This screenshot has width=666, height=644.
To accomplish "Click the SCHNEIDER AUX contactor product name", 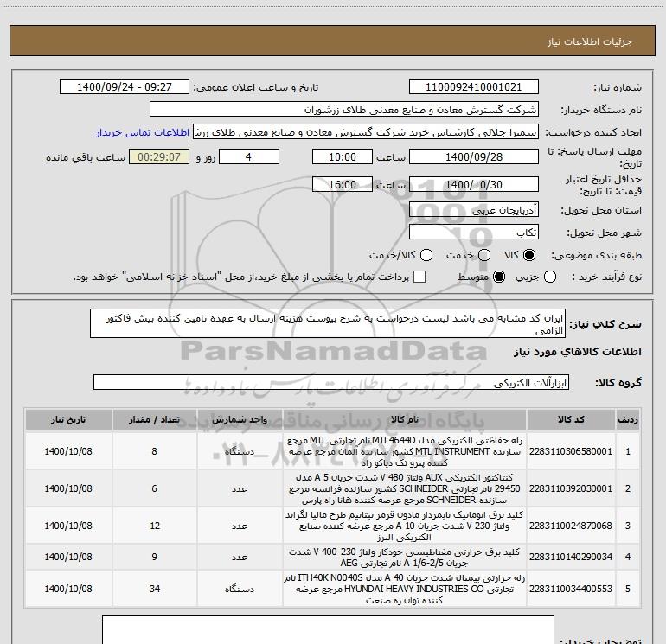I will (x=405, y=488).
